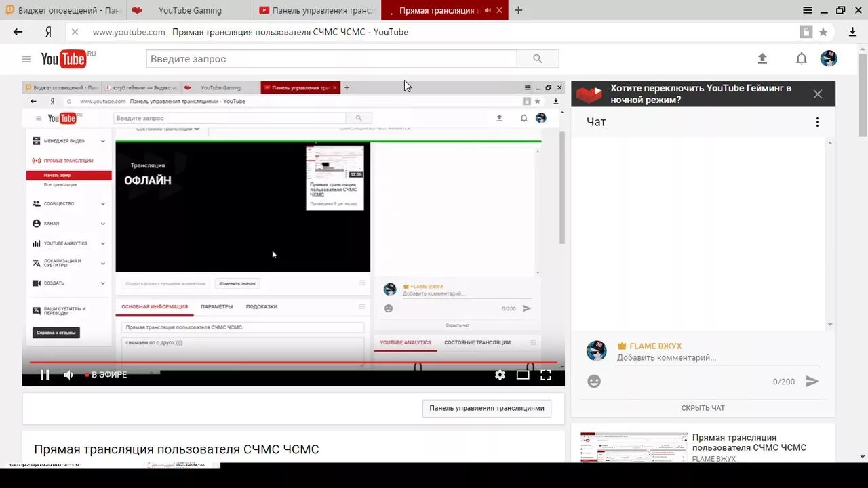The image size is (868, 488).
Task: Send the chat message arrow
Action: [x=812, y=382]
